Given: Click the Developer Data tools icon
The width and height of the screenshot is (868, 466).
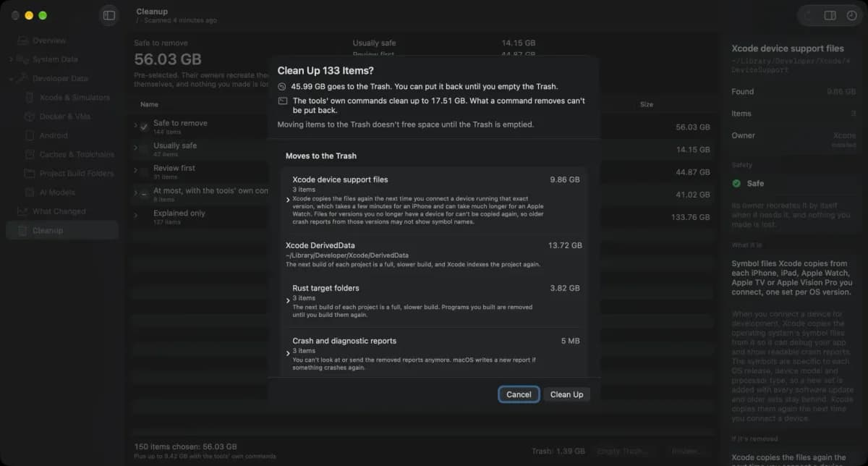Looking at the screenshot, I should click(x=23, y=78).
